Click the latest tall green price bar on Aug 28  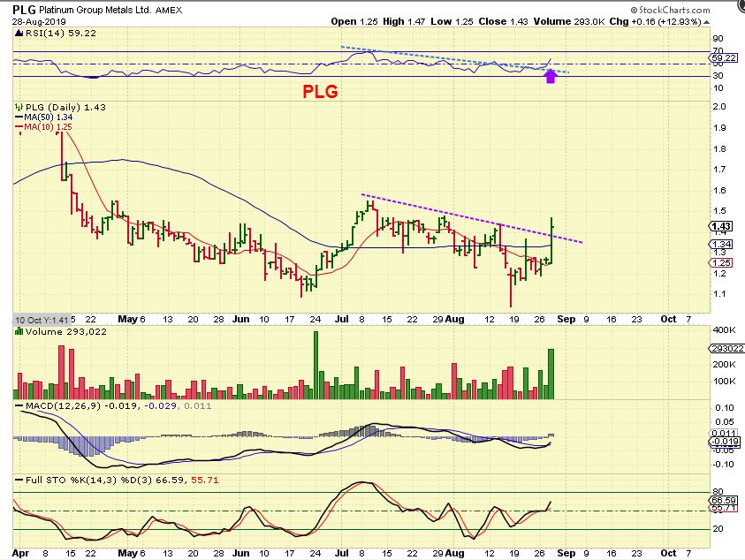551,241
